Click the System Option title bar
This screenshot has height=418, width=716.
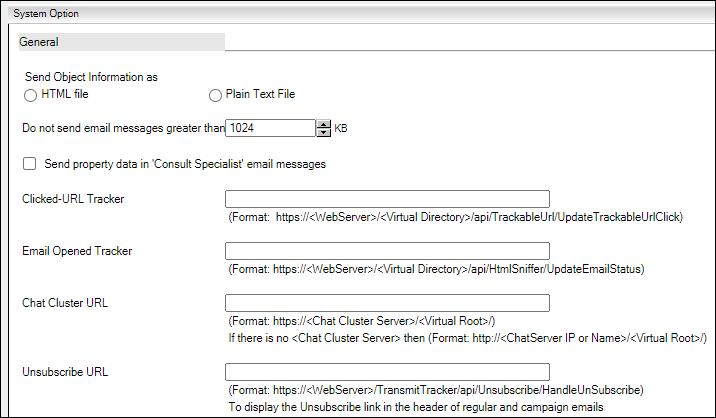[361, 13]
